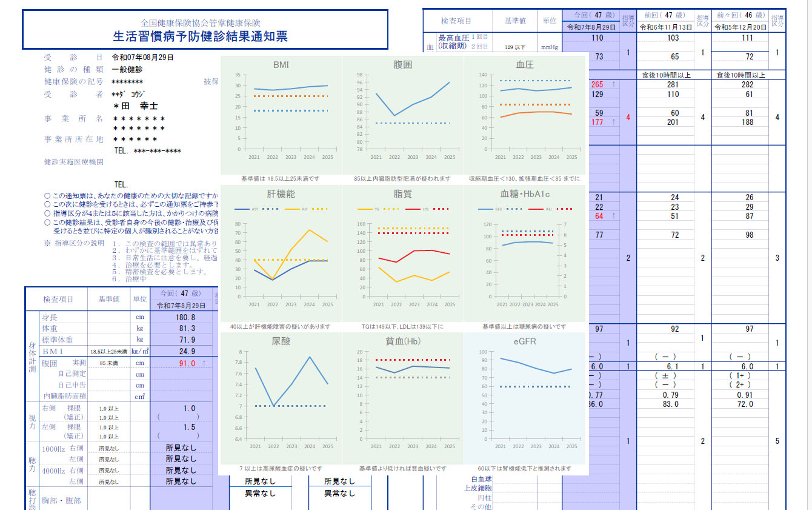Click the 血糖・HbA1c chart
The height and width of the screenshot is (510, 812).
point(524,255)
